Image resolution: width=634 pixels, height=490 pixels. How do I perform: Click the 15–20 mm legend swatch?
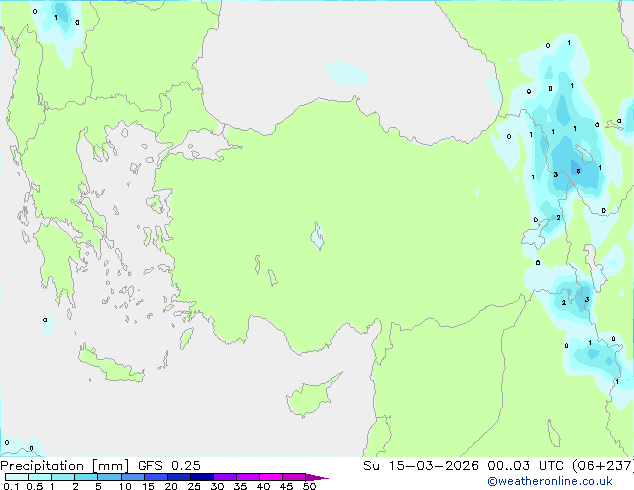[x=155, y=477]
